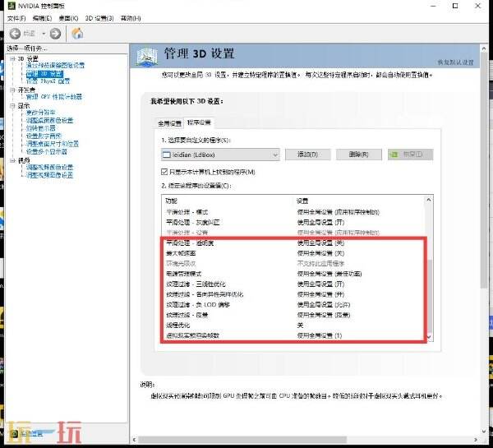
Task: Select 管理 GPU 性能计数器 tree item
Action: tap(53, 96)
